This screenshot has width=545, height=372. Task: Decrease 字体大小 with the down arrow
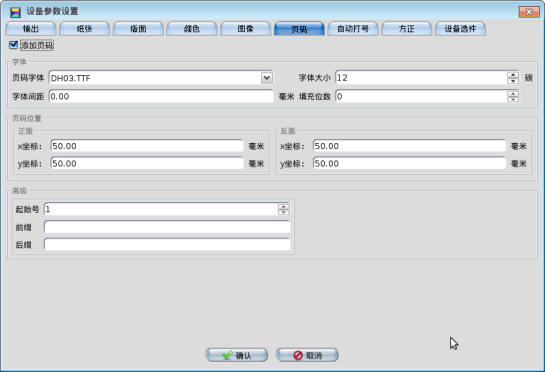click(513, 81)
